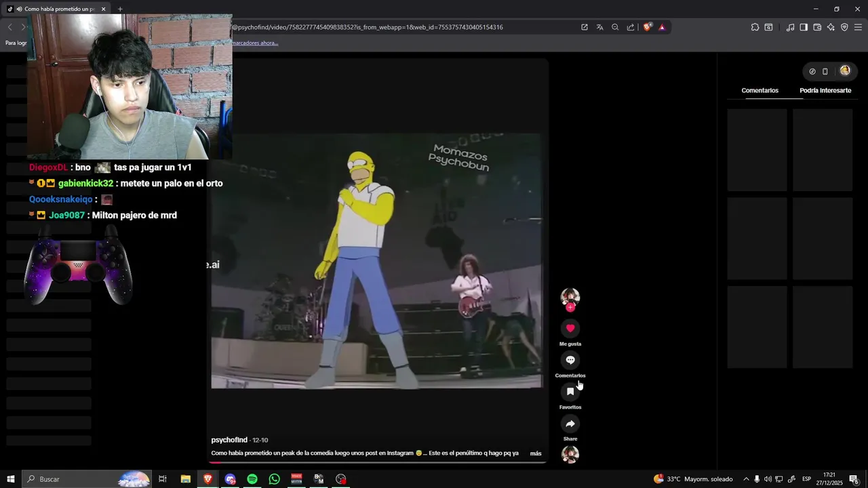This screenshot has height=488, width=868.
Task: Click the Homer Simpson video to pause
Action: click(376, 261)
